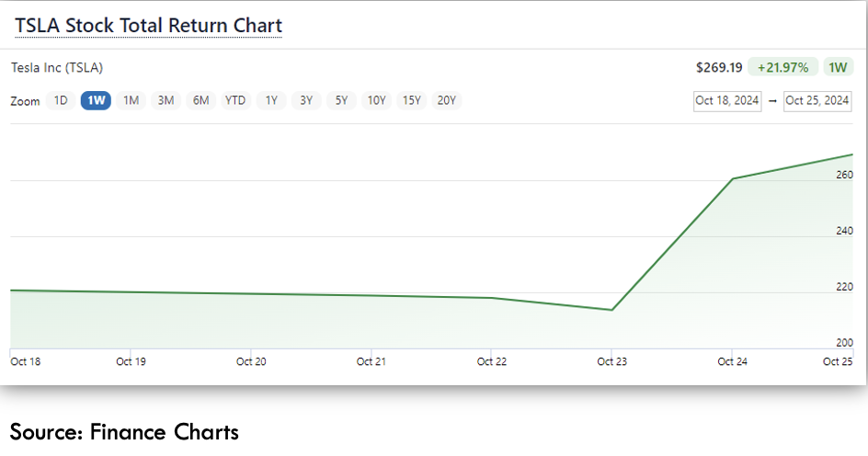This screenshot has height=456, width=868.
Task: Click the green 1W period badge
Action: [x=838, y=67]
